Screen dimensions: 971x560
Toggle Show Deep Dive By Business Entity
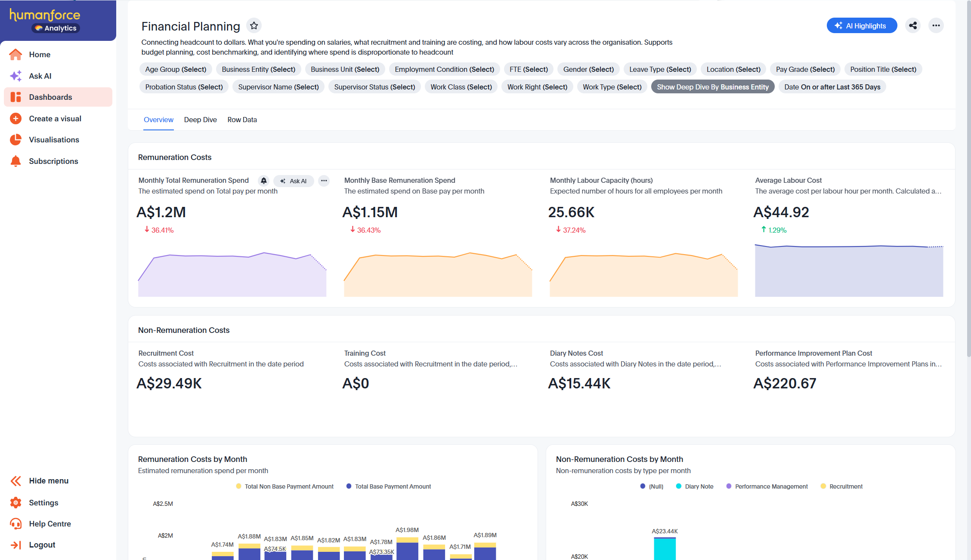712,87
